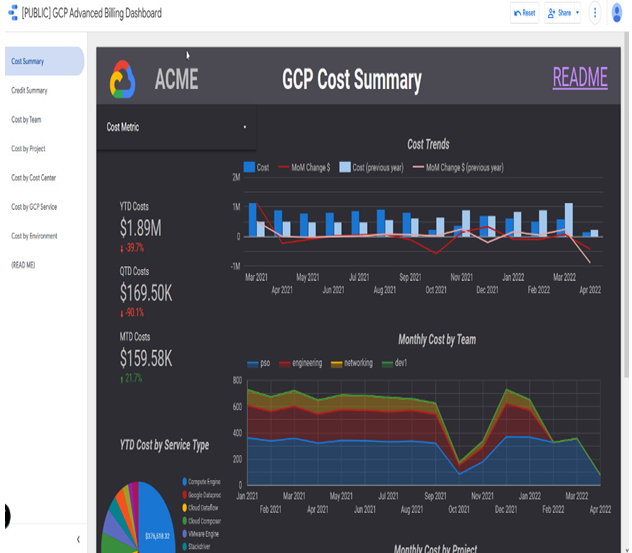Collapse the left navigation panel chevron

coord(78,539)
